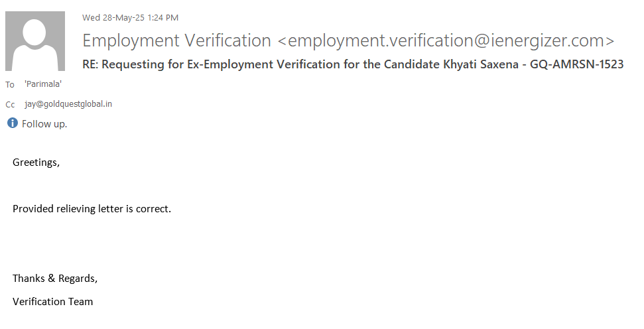Click the 'Parimala' recipient in To field

click(43, 84)
